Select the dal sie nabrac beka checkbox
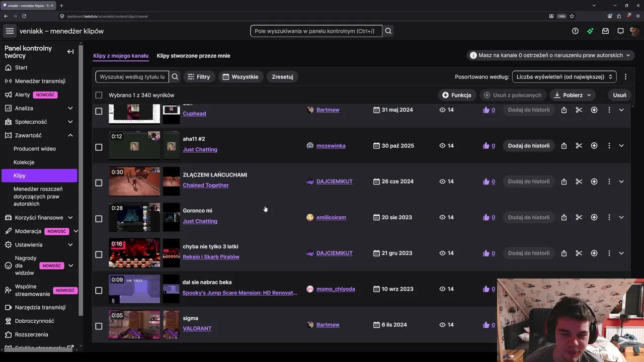The height and width of the screenshot is (362, 644). 99,290
